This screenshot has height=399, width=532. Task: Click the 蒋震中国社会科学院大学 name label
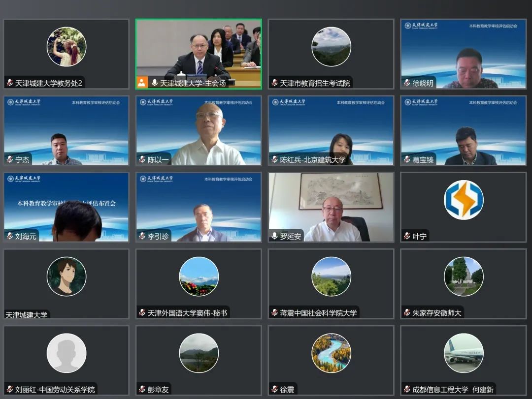pos(318,312)
